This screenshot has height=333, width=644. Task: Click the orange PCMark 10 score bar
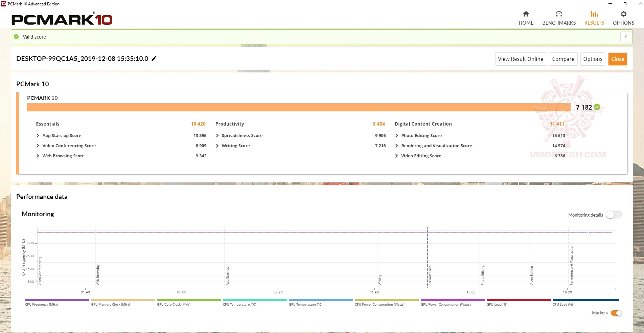[299, 107]
